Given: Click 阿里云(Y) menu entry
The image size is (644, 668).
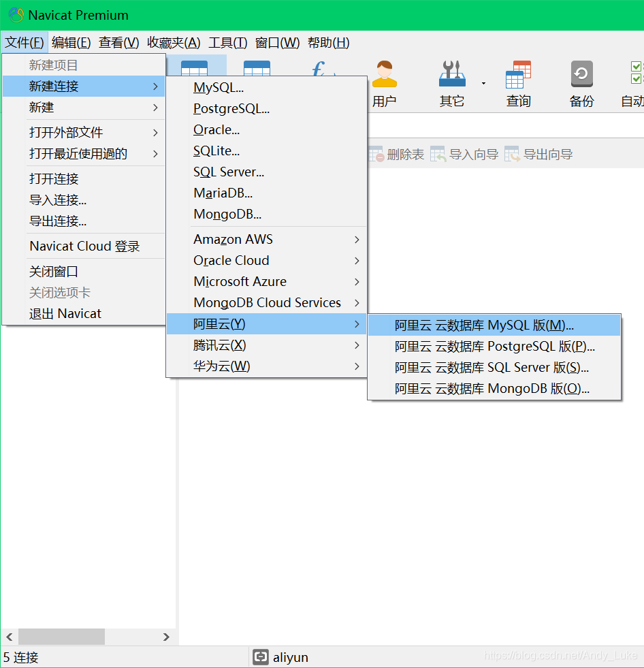Looking at the screenshot, I should click(x=267, y=324).
